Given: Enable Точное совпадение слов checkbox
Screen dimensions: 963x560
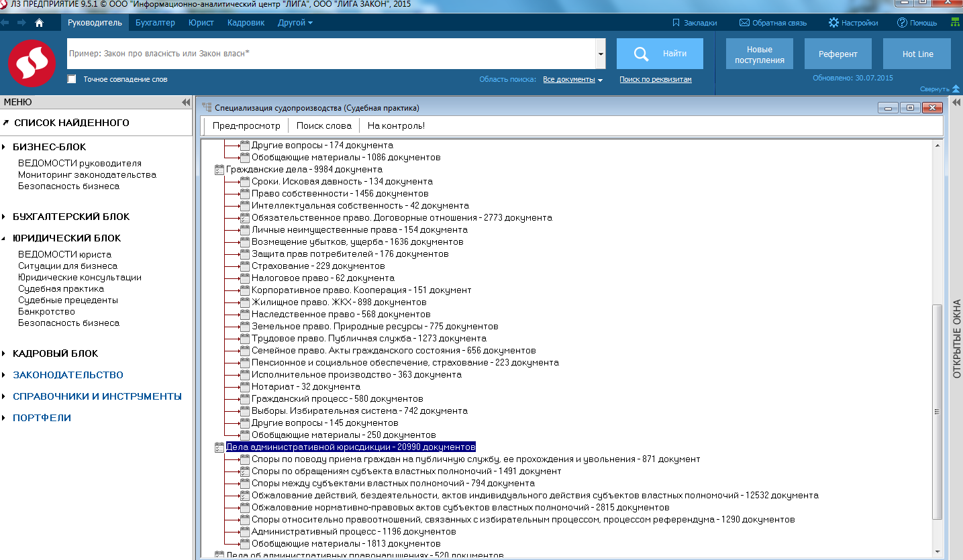Looking at the screenshot, I should pos(72,79).
